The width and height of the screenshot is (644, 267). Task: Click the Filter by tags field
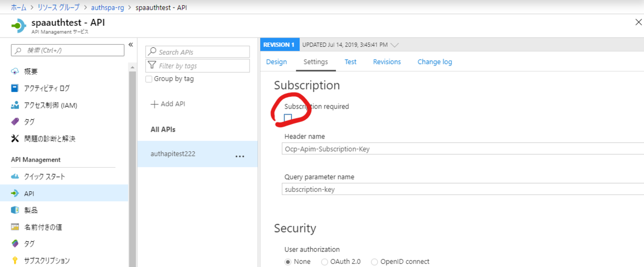[197, 66]
